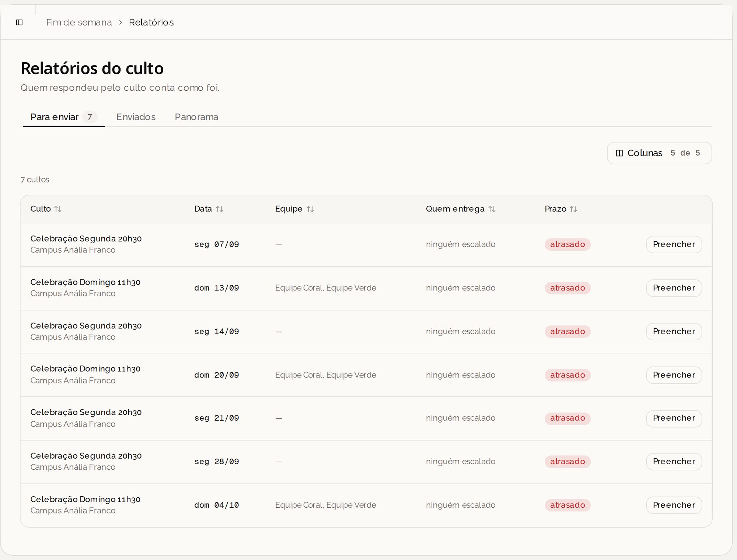
Task: Click Preencher for seg 07/09
Action: 674,244
